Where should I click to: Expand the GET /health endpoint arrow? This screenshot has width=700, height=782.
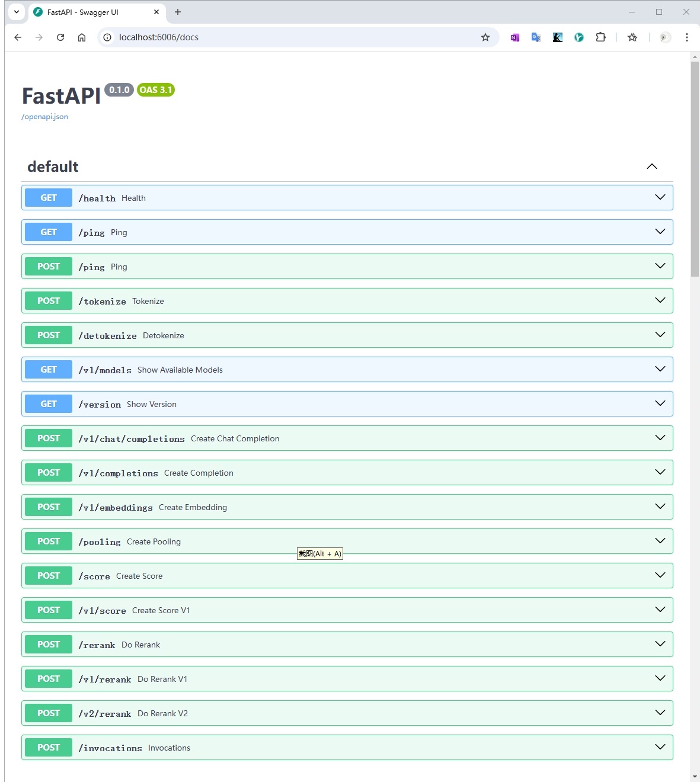tap(660, 197)
